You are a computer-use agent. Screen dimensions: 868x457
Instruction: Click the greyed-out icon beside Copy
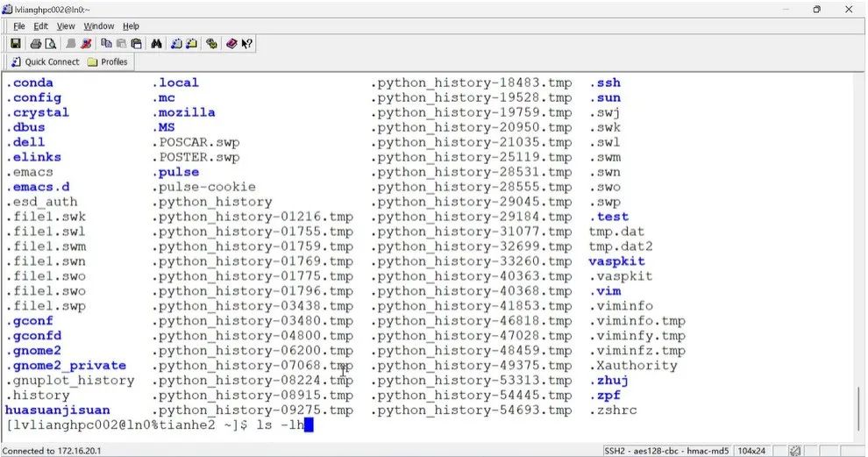coord(121,43)
